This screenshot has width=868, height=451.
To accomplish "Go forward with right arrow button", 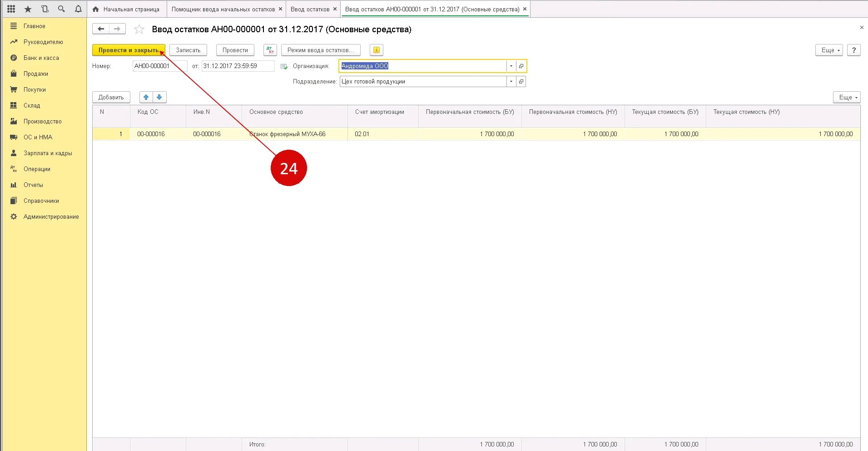I will pyautogui.click(x=117, y=29).
